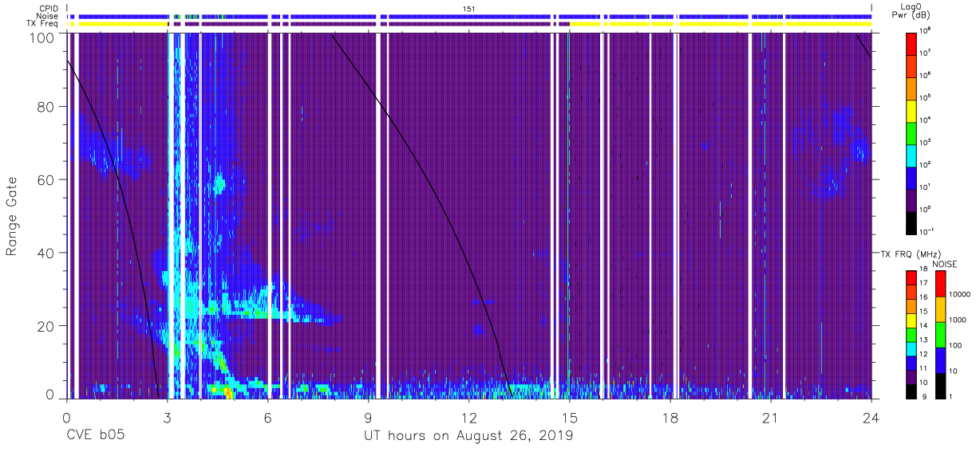980x452 pixels.
Task: Click the 6 hour tick on the UT axis
Action: 267,418
